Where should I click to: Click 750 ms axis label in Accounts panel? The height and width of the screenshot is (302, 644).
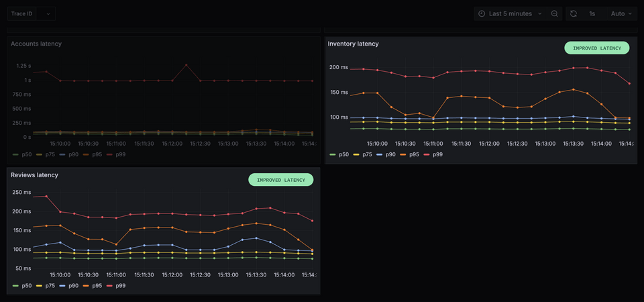point(21,95)
